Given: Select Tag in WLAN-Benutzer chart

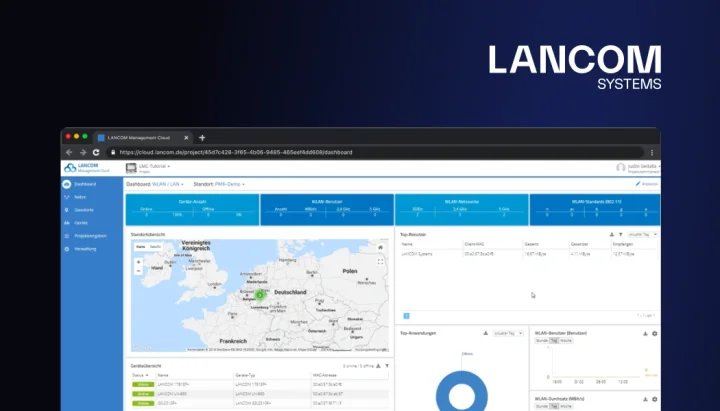Looking at the screenshot, I should click(554, 341).
